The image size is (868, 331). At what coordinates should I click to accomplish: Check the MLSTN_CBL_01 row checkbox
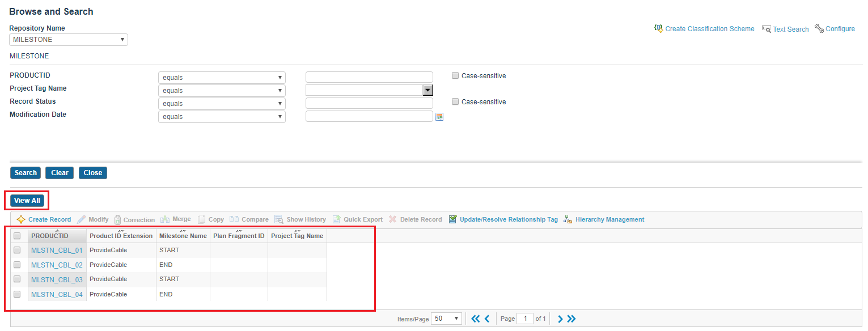(17, 250)
